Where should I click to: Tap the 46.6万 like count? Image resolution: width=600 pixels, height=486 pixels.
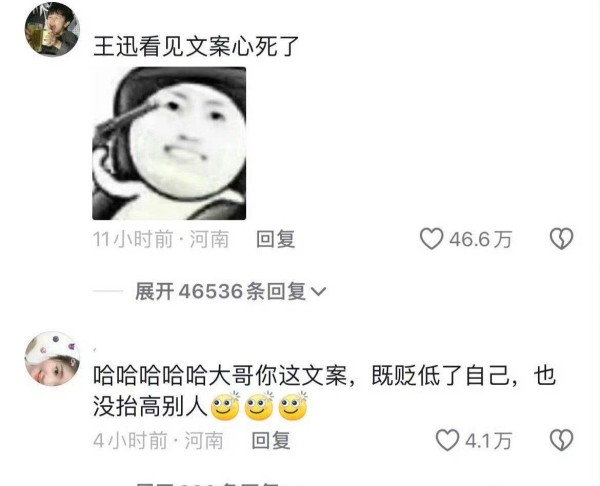[x=480, y=240]
